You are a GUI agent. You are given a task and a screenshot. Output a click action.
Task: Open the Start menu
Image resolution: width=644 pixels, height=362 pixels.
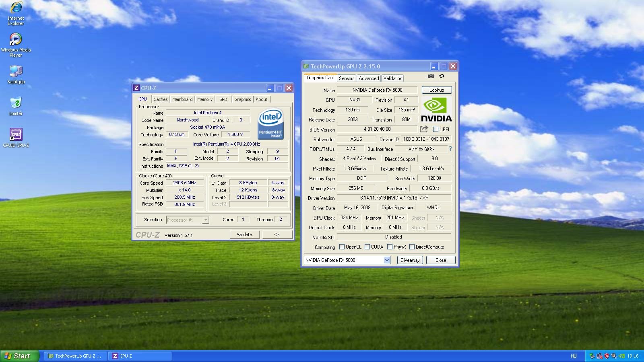point(19,356)
